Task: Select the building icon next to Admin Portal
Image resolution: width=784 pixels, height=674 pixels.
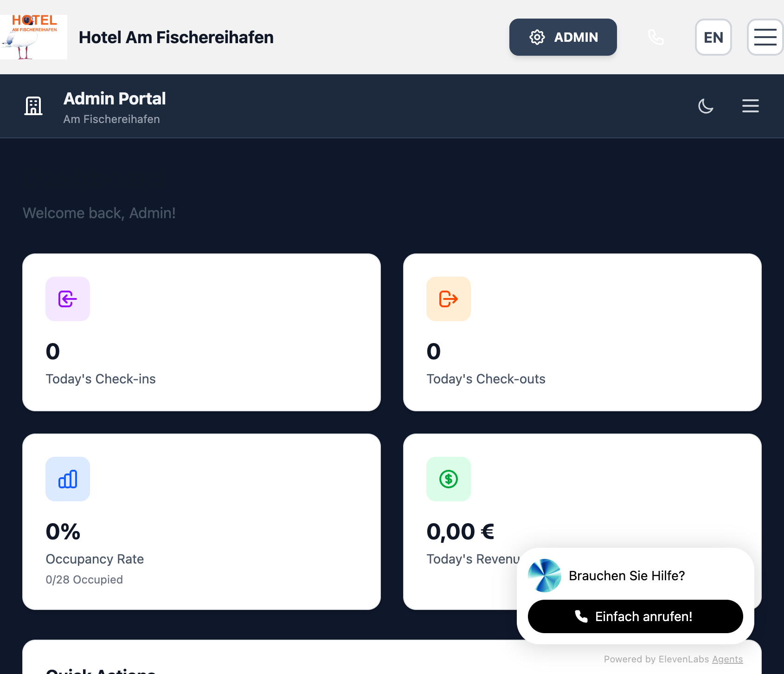Action: [x=33, y=106]
